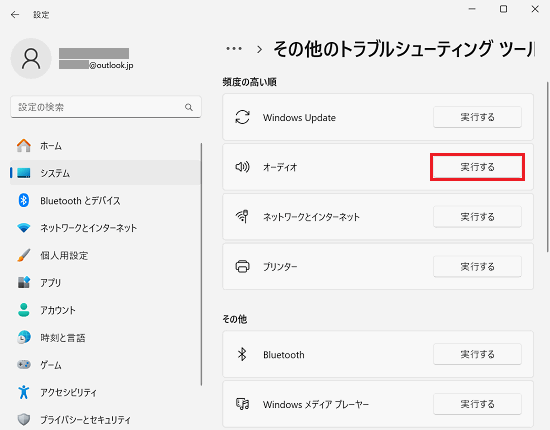Maximize the 設定 window
Viewport: 550px width, 430px height.
(x=503, y=9)
